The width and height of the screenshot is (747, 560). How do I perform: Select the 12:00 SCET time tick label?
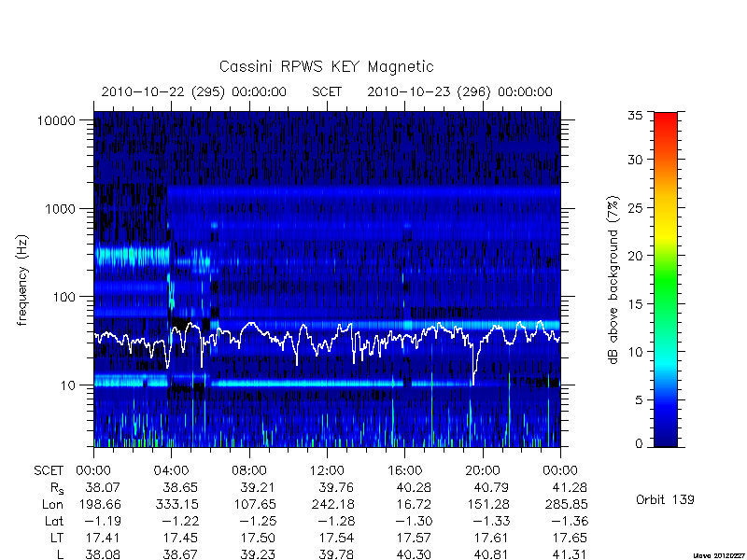(327, 471)
